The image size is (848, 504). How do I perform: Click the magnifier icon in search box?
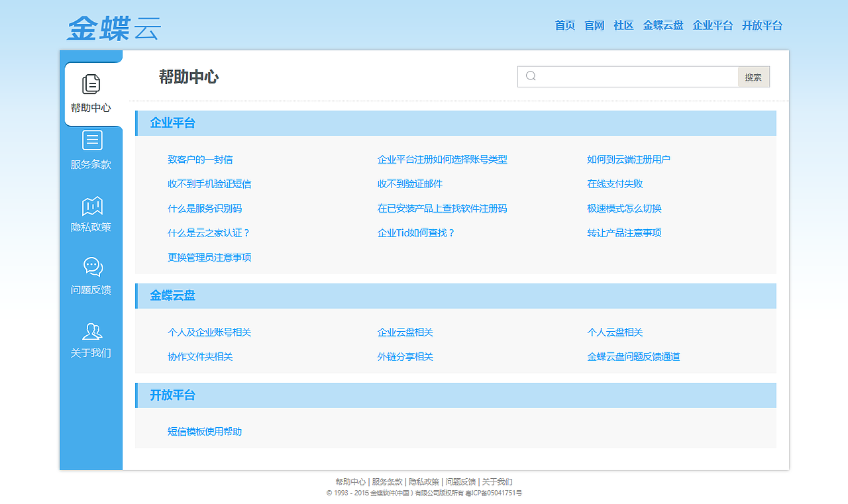tap(531, 76)
